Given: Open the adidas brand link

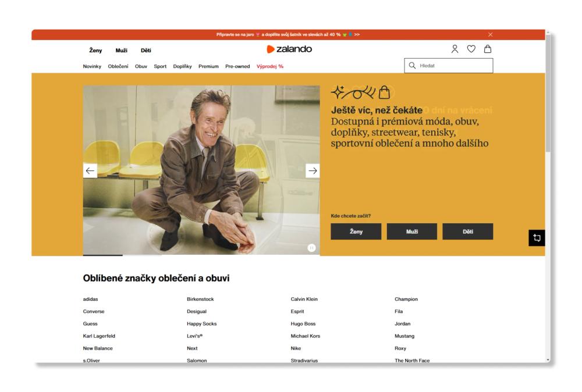Looking at the screenshot, I should click(x=91, y=299).
